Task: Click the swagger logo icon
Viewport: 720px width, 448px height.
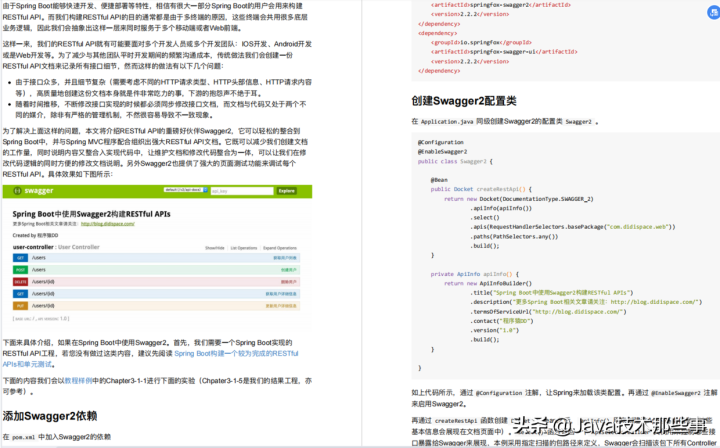Action: click(x=17, y=191)
